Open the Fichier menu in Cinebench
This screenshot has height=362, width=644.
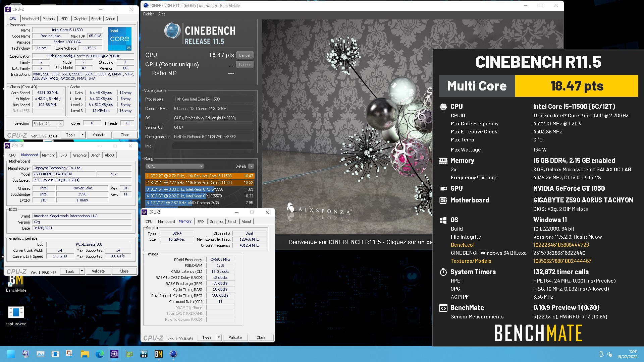tap(148, 14)
